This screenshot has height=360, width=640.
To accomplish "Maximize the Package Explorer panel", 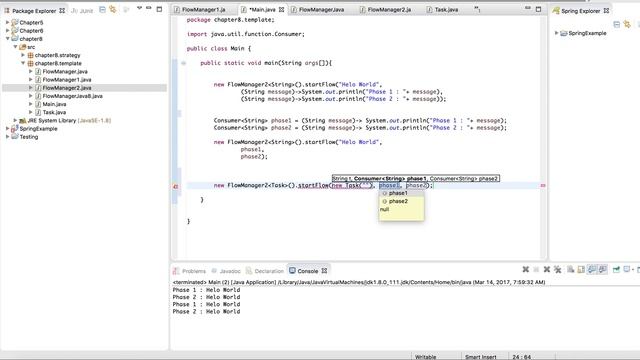I will tap(159, 9).
